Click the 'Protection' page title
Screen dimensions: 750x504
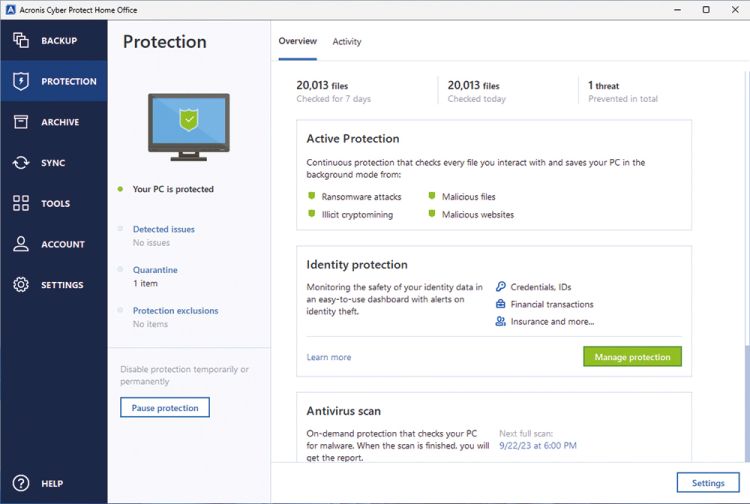coord(165,42)
